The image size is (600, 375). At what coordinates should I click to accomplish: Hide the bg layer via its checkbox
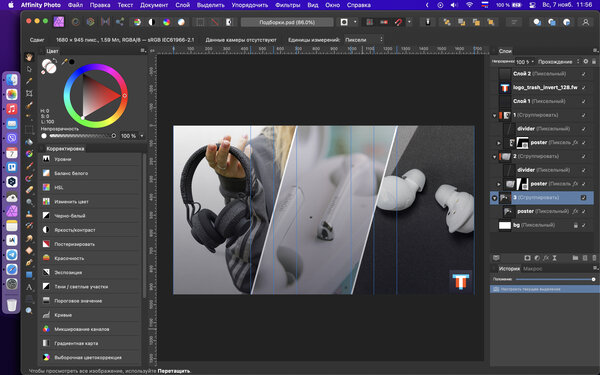[x=584, y=225]
